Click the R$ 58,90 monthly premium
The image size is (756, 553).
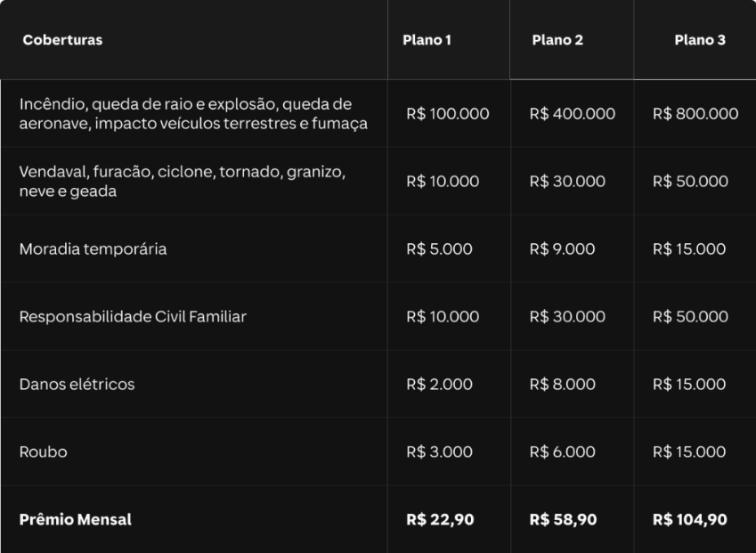563,520
